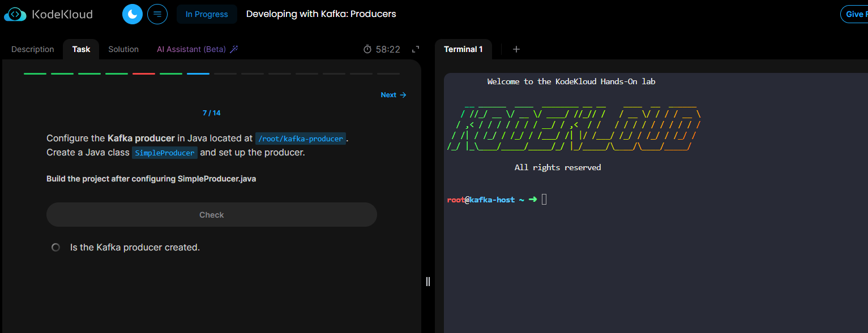The height and width of the screenshot is (333, 868).
Task: Select the Terminal 1 tab
Action: (463, 49)
